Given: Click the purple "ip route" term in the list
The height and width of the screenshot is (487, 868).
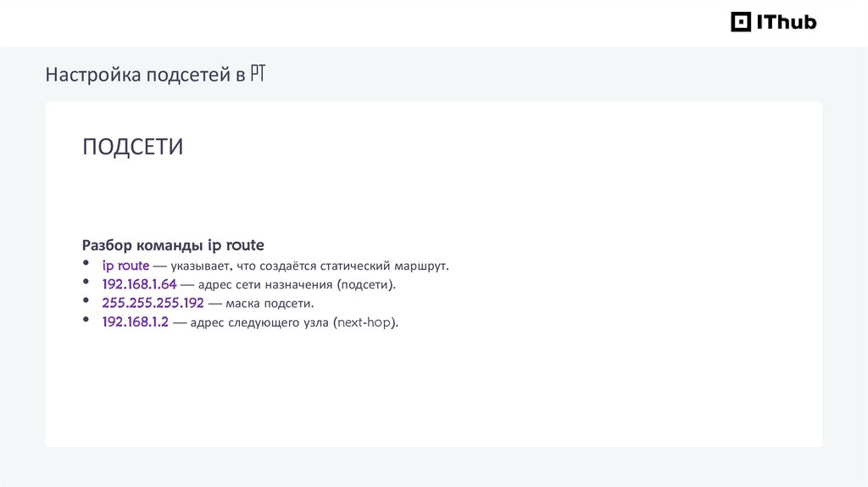Looking at the screenshot, I should tap(125, 266).
